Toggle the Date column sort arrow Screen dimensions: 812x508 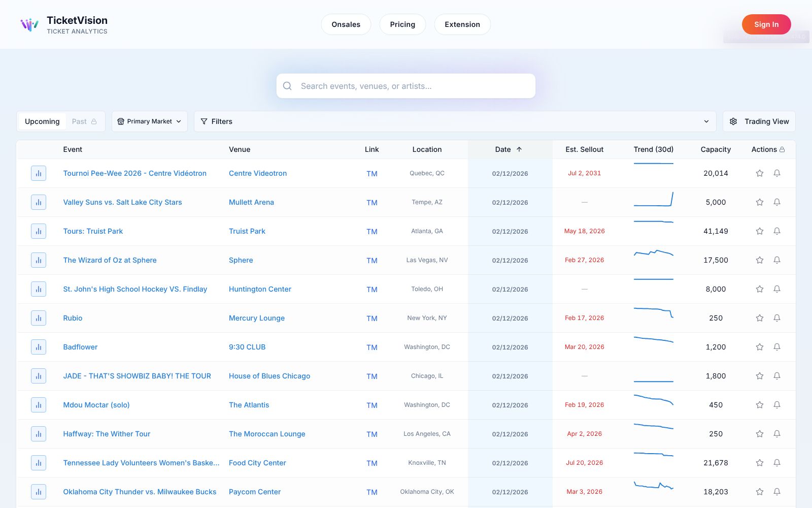point(519,149)
